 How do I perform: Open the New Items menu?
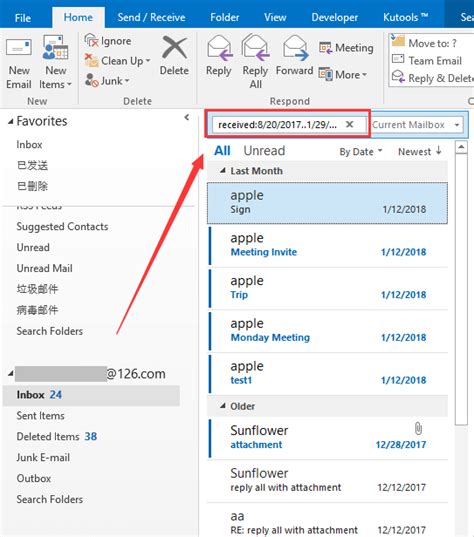click(x=55, y=63)
